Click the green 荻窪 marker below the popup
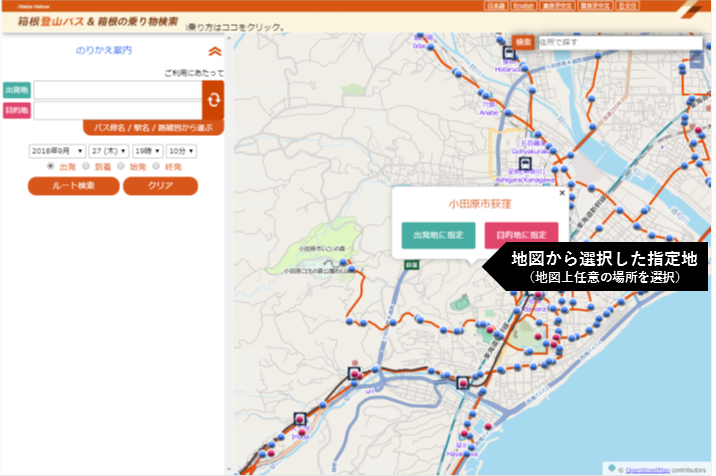The width and height of the screenshot is (716, 476). (411, 264)
